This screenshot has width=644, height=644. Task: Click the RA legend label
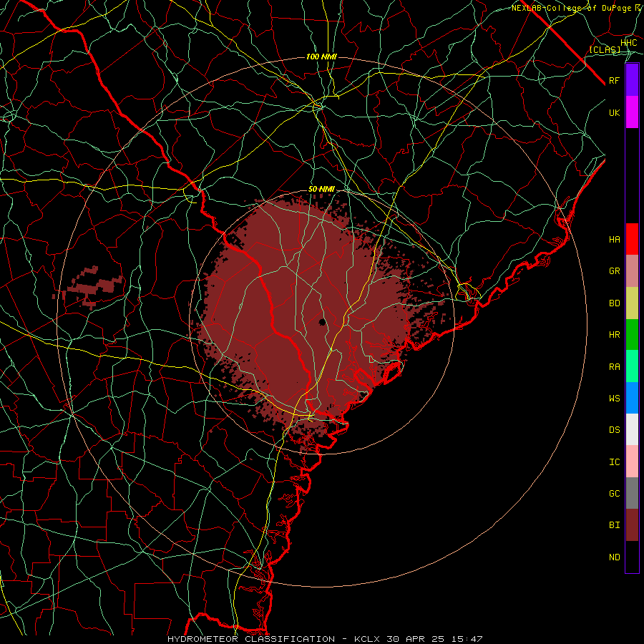coord(615,367)
